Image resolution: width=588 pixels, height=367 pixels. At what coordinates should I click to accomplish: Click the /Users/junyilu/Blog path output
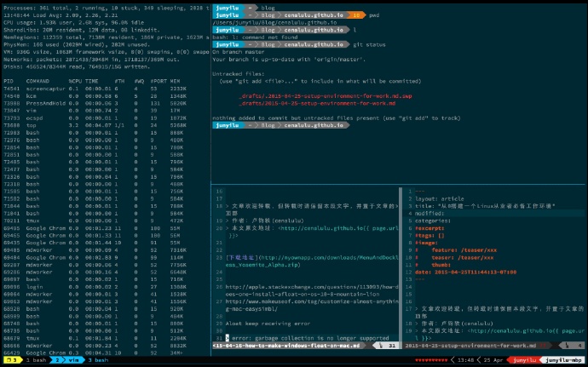[274, 23]
